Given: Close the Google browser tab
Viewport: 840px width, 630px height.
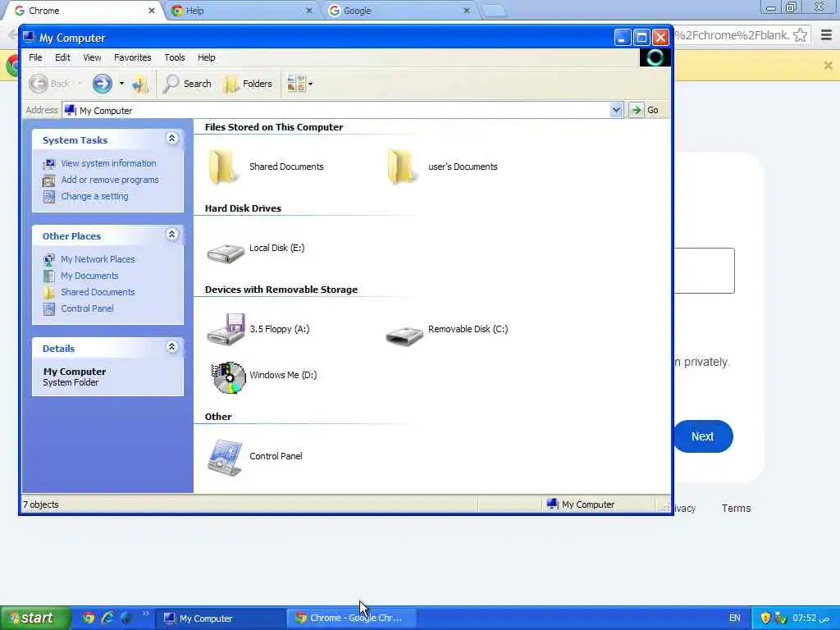Looking at the screenshot, I should [467, 11].
